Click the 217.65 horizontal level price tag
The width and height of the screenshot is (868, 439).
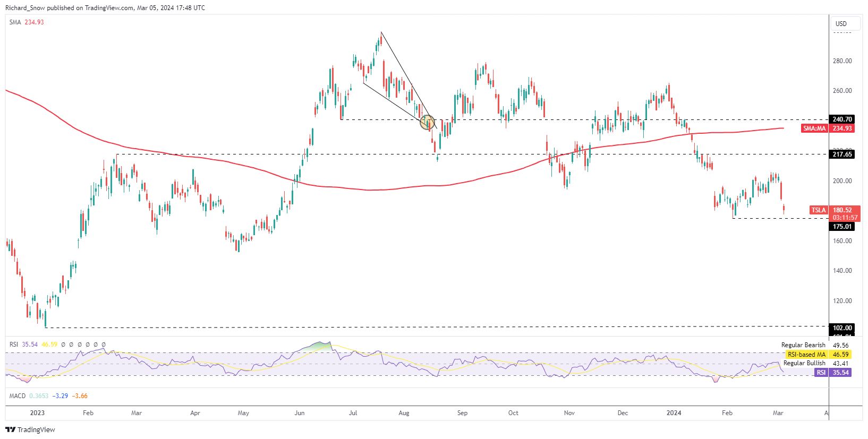pos(842,154)
